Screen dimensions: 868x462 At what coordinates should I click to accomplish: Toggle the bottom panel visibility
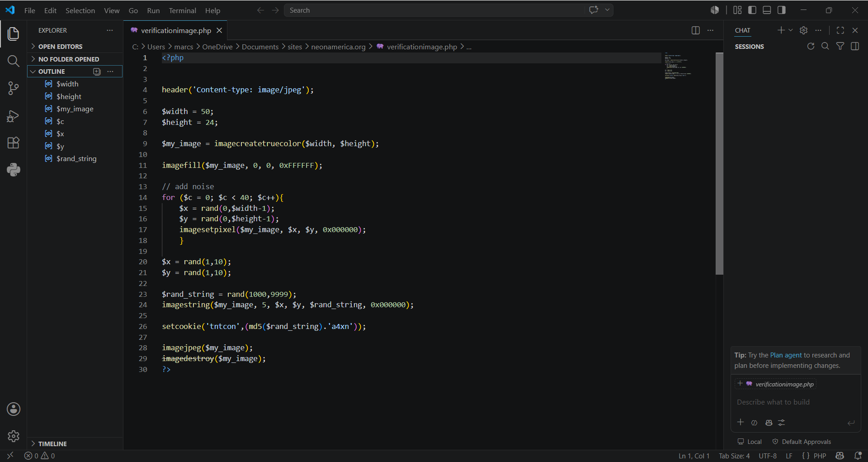[x=767, y=10]
